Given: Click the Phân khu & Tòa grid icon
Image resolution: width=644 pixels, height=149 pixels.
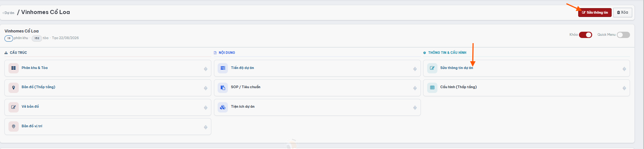Looking at the screenshot, I should pos(14,68).
